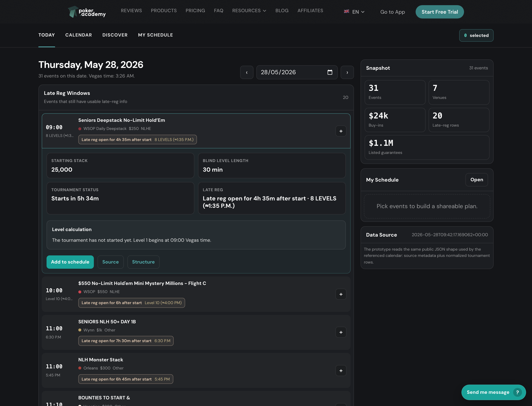Add NLH Monster Stack with plus button

click(x=341, y=371)
